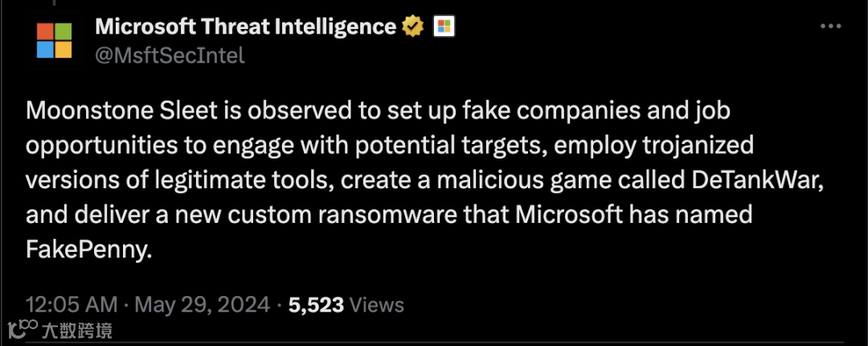Click the phrase legitimate tools in the post

[250, 181]
